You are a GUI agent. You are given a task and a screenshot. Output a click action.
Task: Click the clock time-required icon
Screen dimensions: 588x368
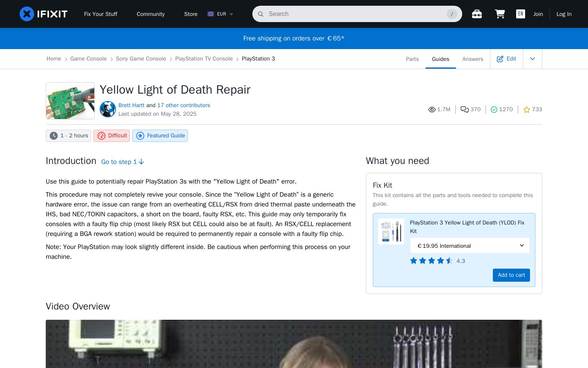click(53, 136)
